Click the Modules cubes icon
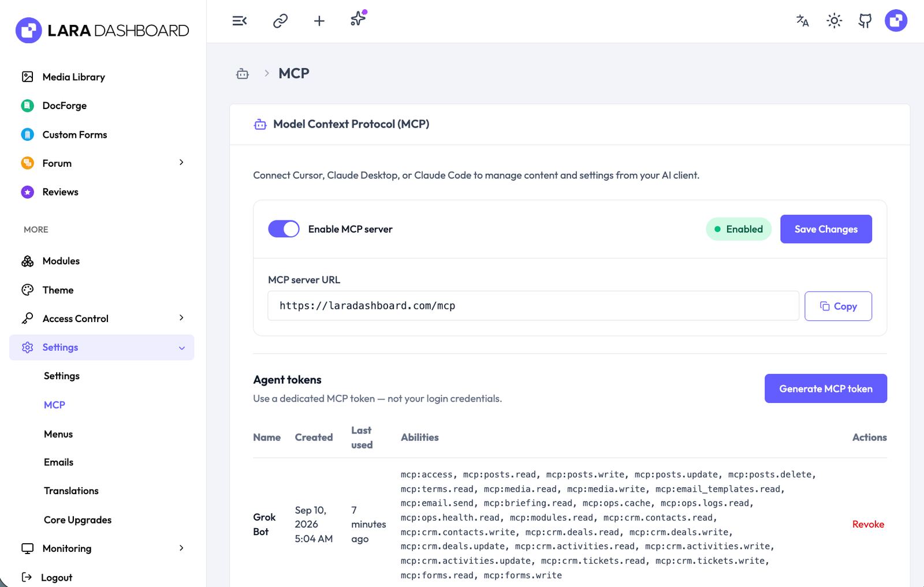This screenshot has width=924, height=587. (27, 261)
